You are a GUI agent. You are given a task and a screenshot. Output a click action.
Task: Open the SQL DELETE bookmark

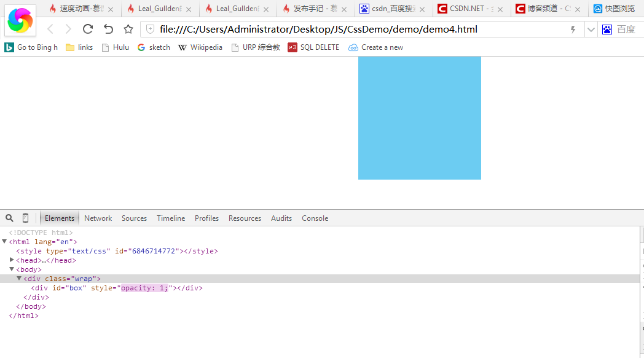314,47
